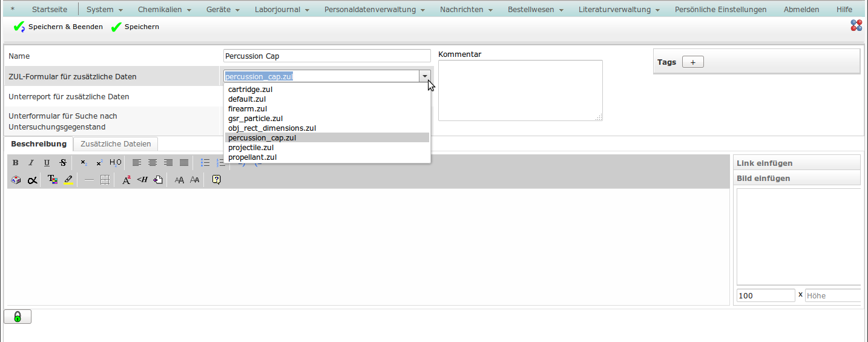Open the Laborjournal menu
This screenshot has height=342, width=868.
[x=281, y=10]
